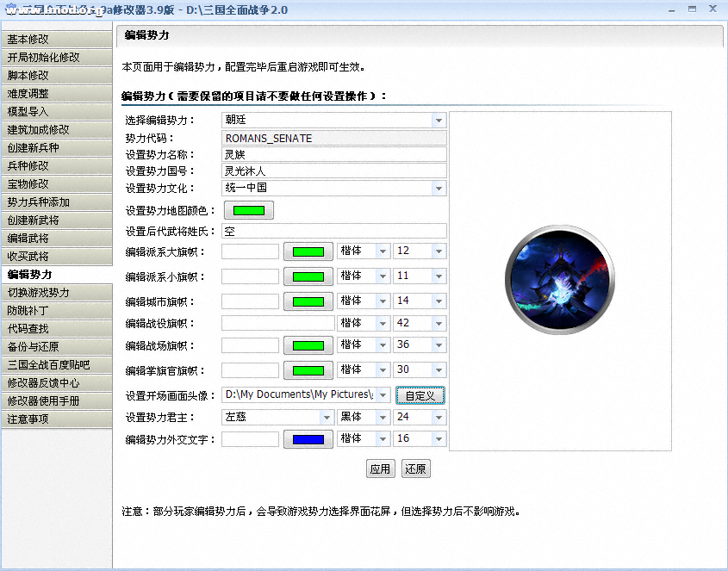Open the 设置势力君主 ruler dropdown
The image size is (728, 571).
click(x=326, y=418)
